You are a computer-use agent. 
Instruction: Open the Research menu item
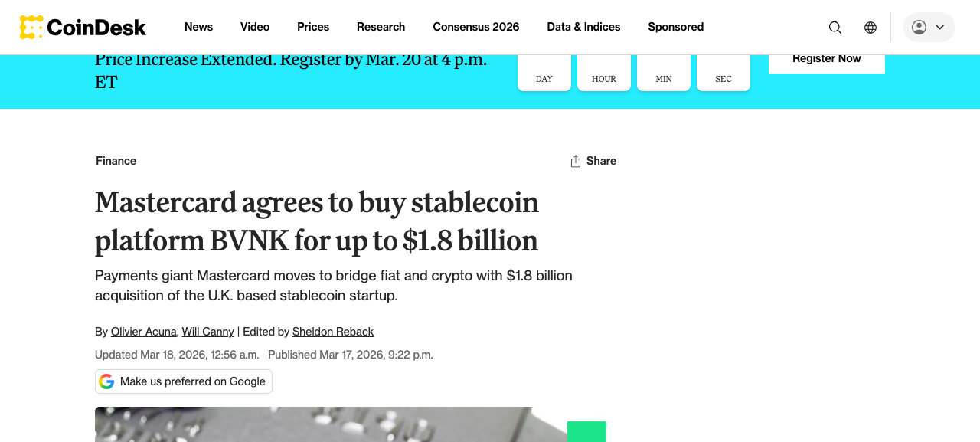pyautogui.click(x=381, y=27)
